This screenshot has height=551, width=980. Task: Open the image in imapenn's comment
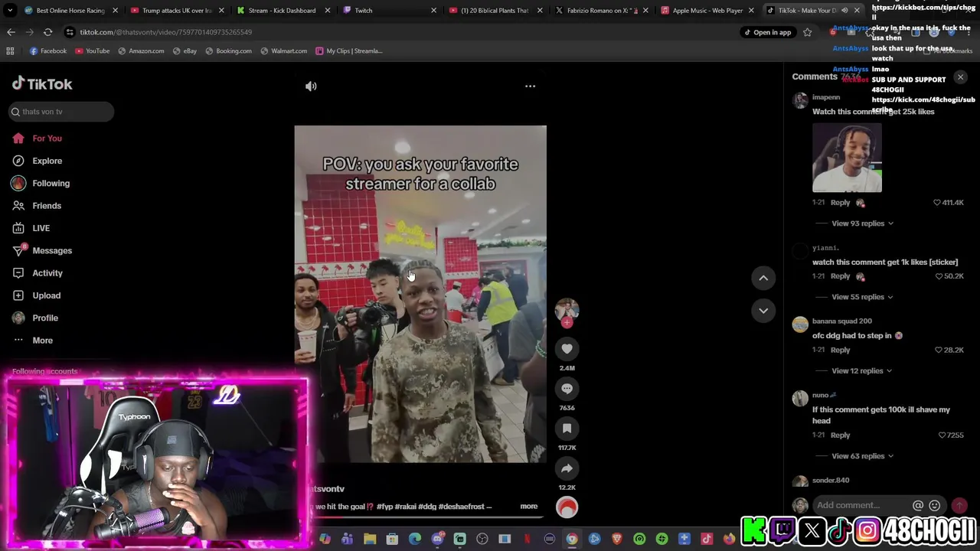coord(847,158)
